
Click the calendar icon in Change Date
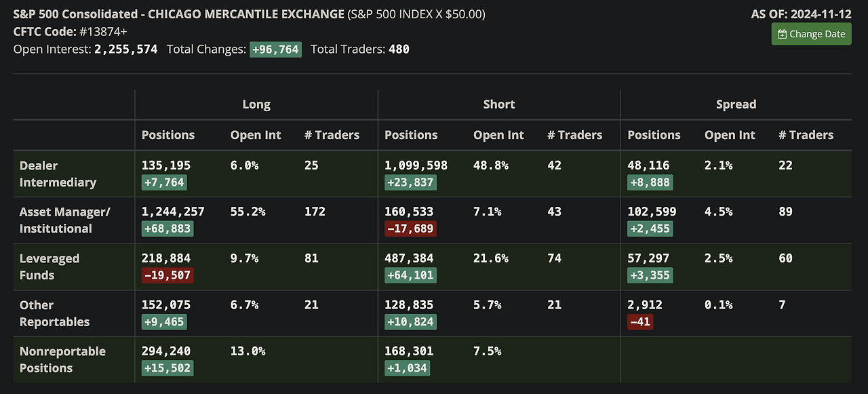click(x=782, y=34)
